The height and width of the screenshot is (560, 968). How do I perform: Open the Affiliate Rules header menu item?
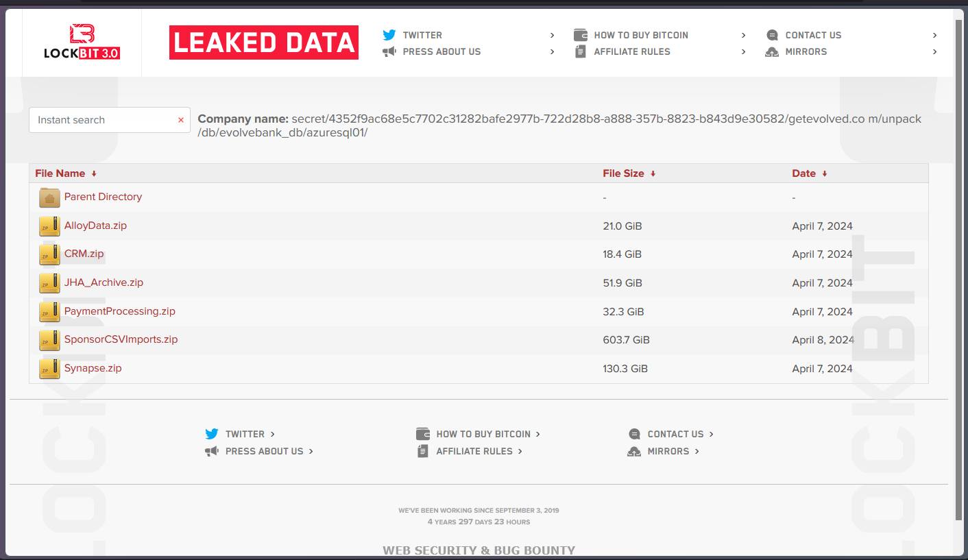click(631, 51)
